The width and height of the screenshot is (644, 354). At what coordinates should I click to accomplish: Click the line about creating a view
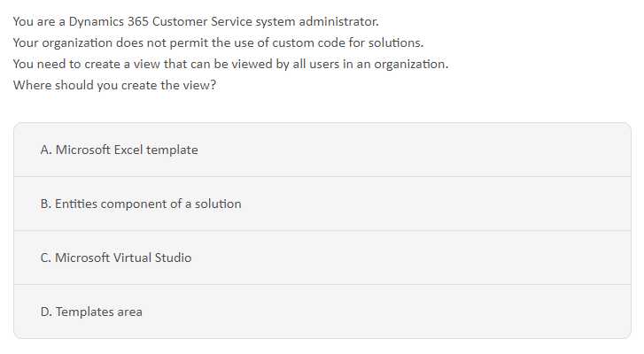(x=231, y=64)
